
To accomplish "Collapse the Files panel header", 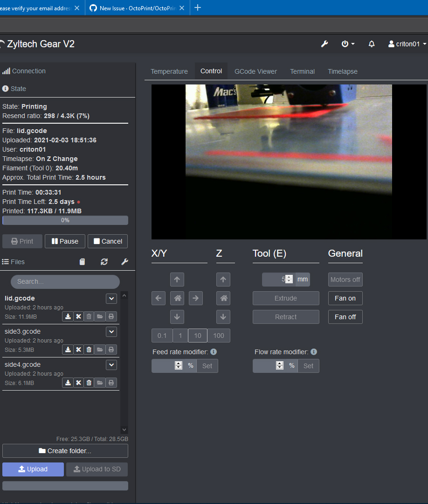I will [14, 262].
